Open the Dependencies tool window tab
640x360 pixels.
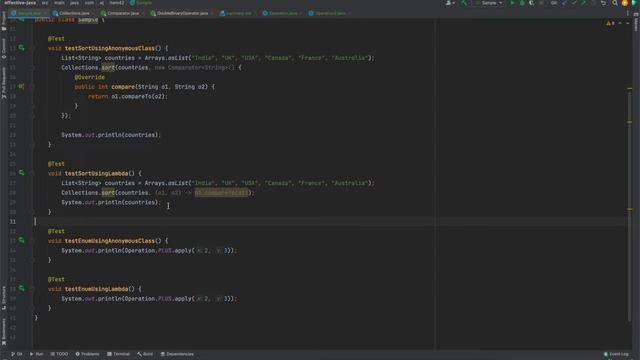(x=177, y=354)
